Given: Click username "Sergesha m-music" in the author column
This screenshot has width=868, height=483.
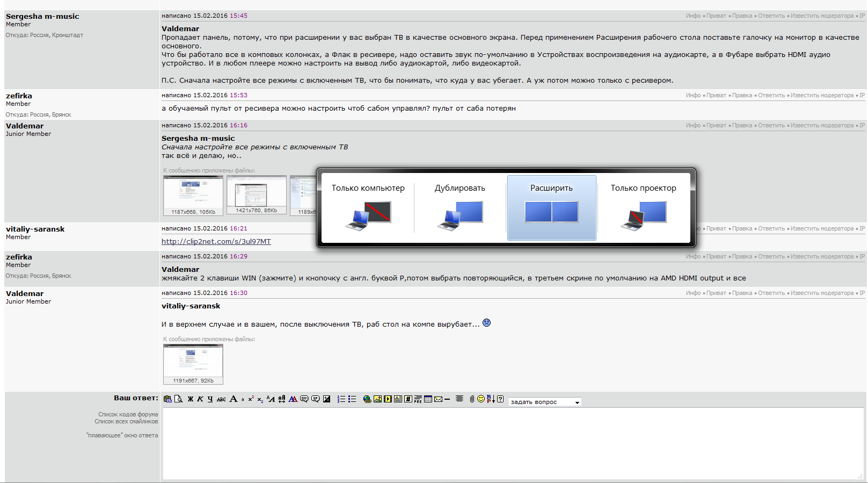Looking at the screenshot, I should click(x=42, y=16).
